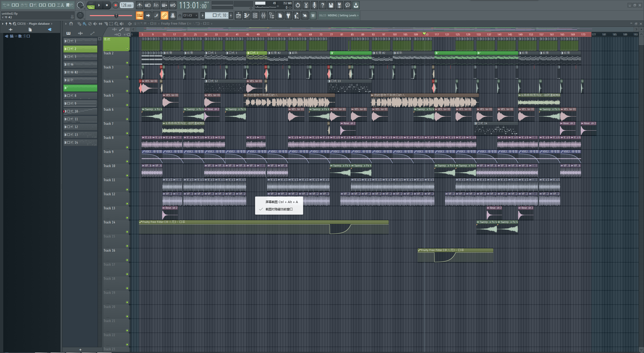This screenshot has width=644, height=353.
Task: Open the Channel rack icon
Action: (x=255, y=16)
